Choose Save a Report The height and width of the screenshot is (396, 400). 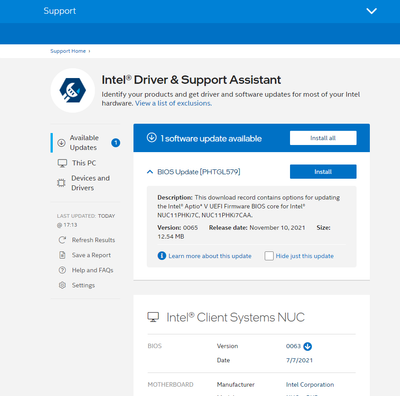[91, 255]
